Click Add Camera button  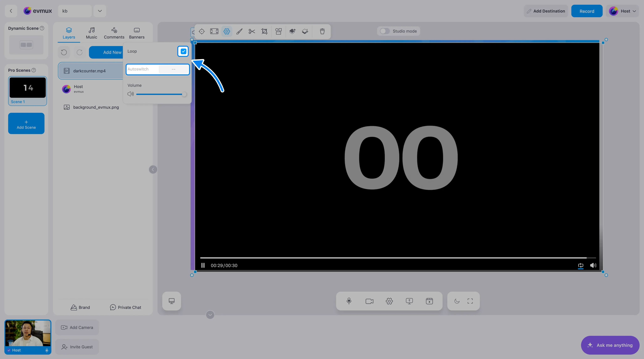(x=77, y=328)
